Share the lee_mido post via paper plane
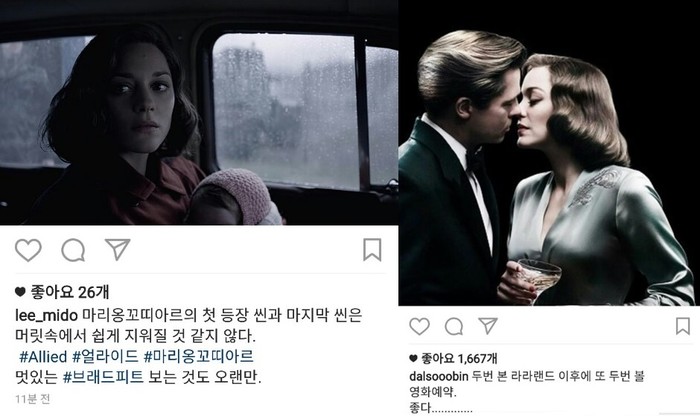The width and height of the screenshot is (700, 416). point(117,249)
